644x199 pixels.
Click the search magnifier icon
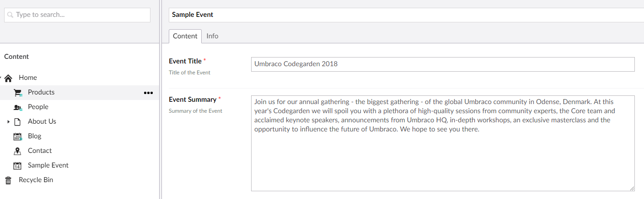(x=11, y=15)
